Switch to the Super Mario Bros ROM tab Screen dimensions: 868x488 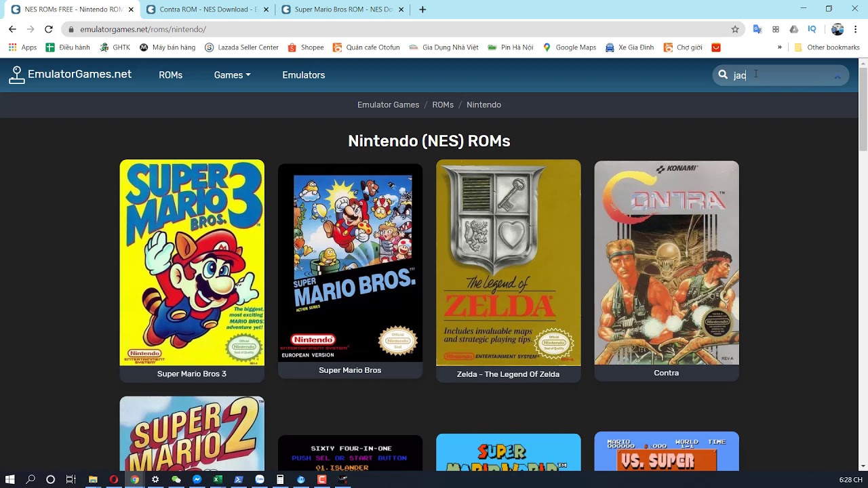(x=343, y=9)
